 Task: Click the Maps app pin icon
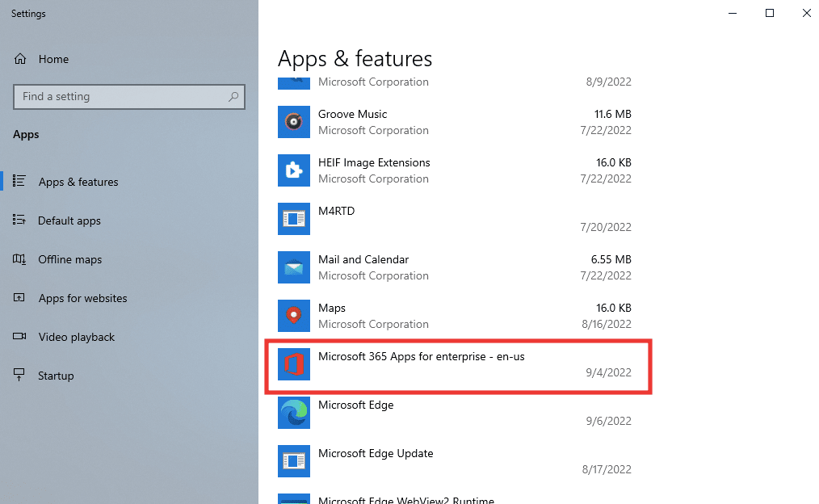click(x=293, y=316)
